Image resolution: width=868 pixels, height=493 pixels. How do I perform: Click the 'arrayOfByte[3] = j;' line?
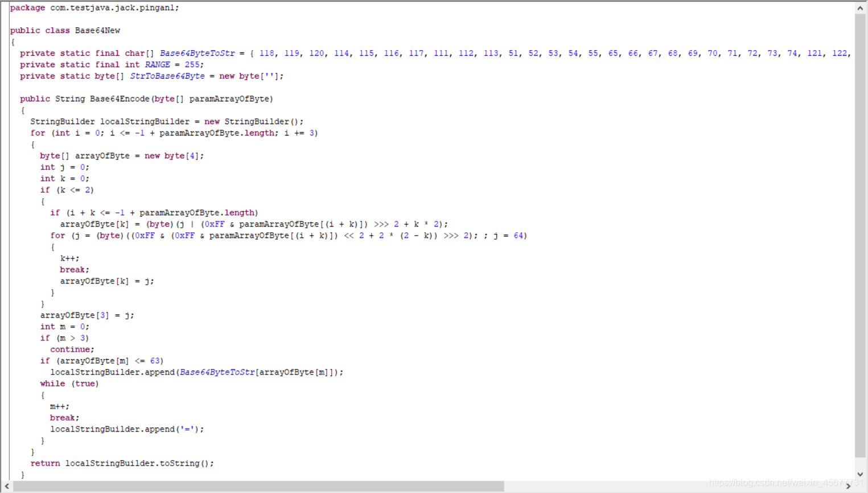pos(87,315)
